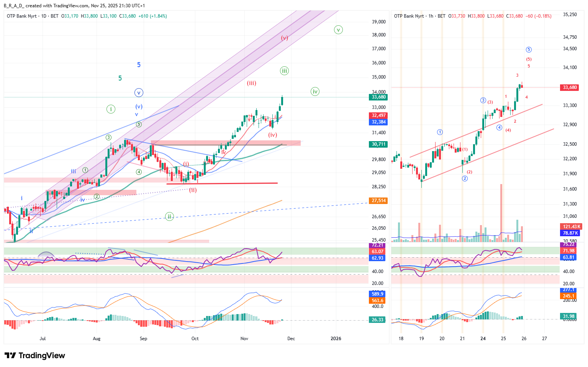Select the red 32,497 price tag

point(378,115)
